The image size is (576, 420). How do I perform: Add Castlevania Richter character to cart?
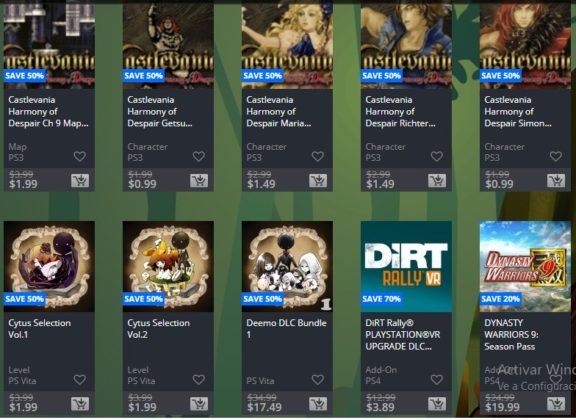tap(437, 180)
